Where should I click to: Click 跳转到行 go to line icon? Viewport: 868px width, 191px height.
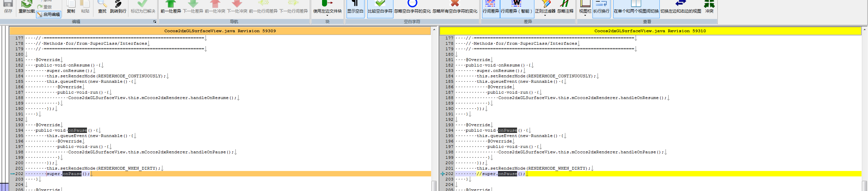pyautogui.click(x=118, y=7)
